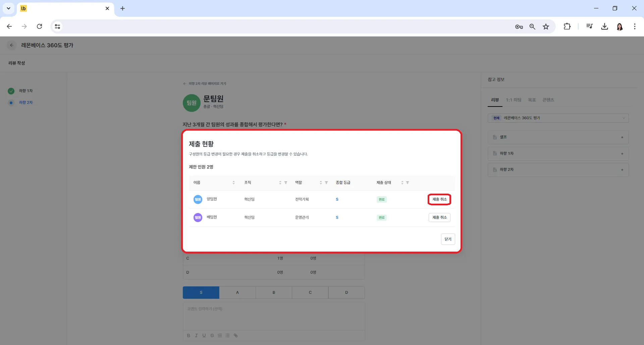Insert bulleted list in comment editor
The image size is (644, 345).
click(x=228, y=335)
